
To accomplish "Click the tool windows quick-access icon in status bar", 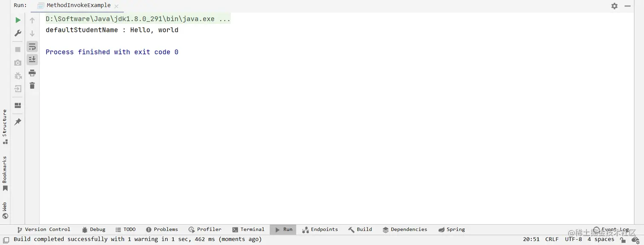I will tap(6, 240).
